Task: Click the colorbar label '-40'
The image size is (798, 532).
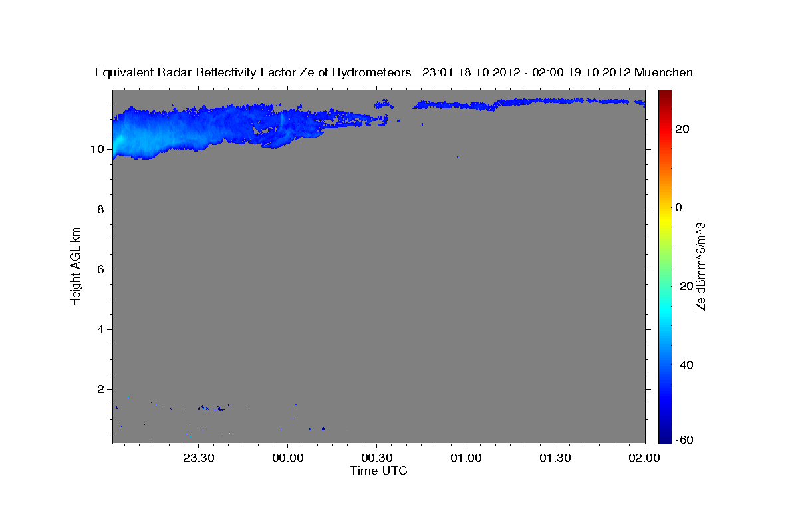Action: (x=684, y=365)
